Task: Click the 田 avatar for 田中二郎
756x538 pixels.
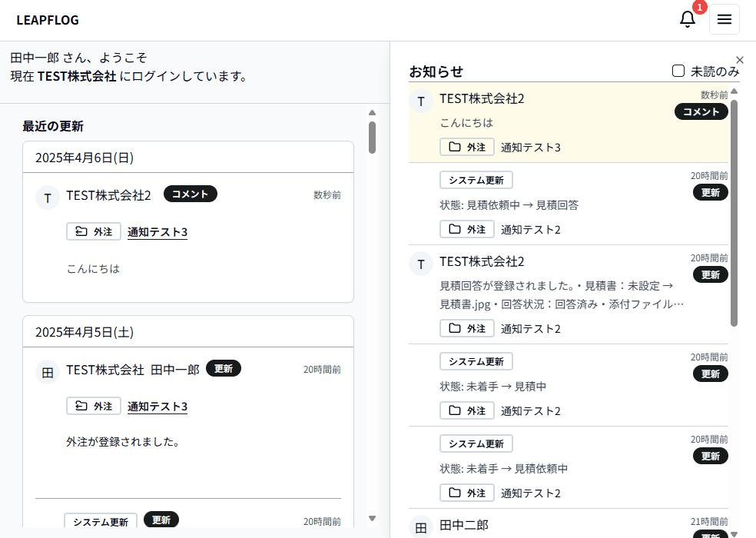Action: point(421,527)
